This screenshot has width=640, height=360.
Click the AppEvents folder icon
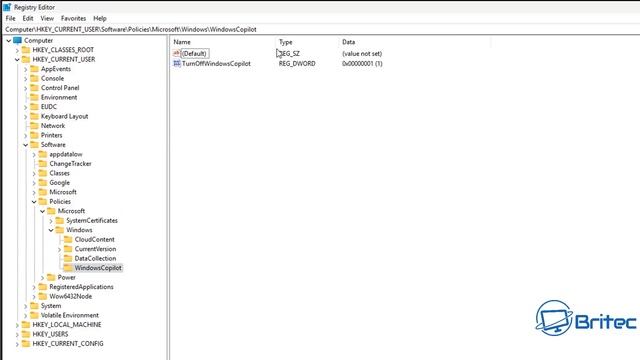tap(35, 69)
